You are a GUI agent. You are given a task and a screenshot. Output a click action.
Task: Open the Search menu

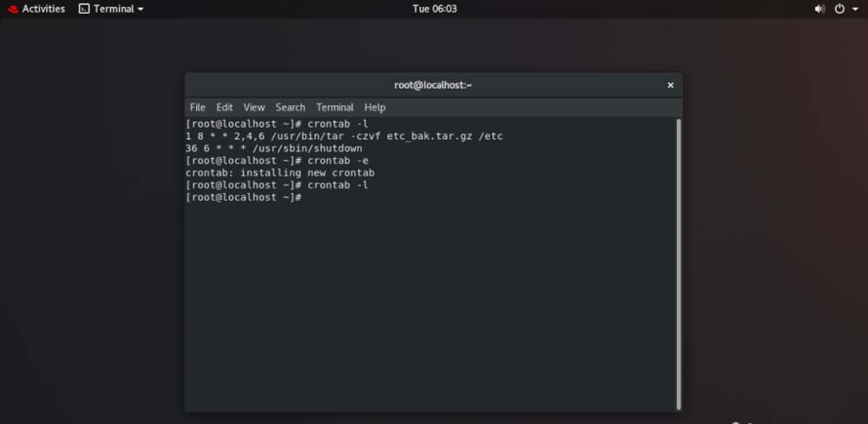point(290,107)
